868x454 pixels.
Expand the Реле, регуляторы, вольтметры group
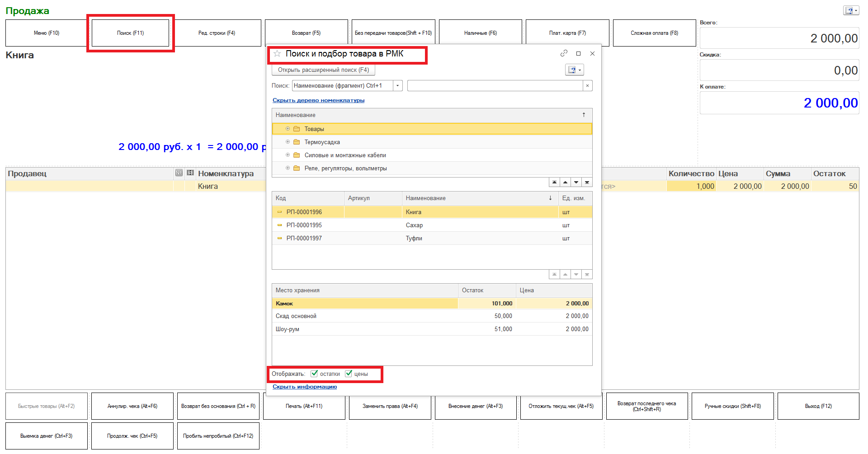[x=288, y=168]
